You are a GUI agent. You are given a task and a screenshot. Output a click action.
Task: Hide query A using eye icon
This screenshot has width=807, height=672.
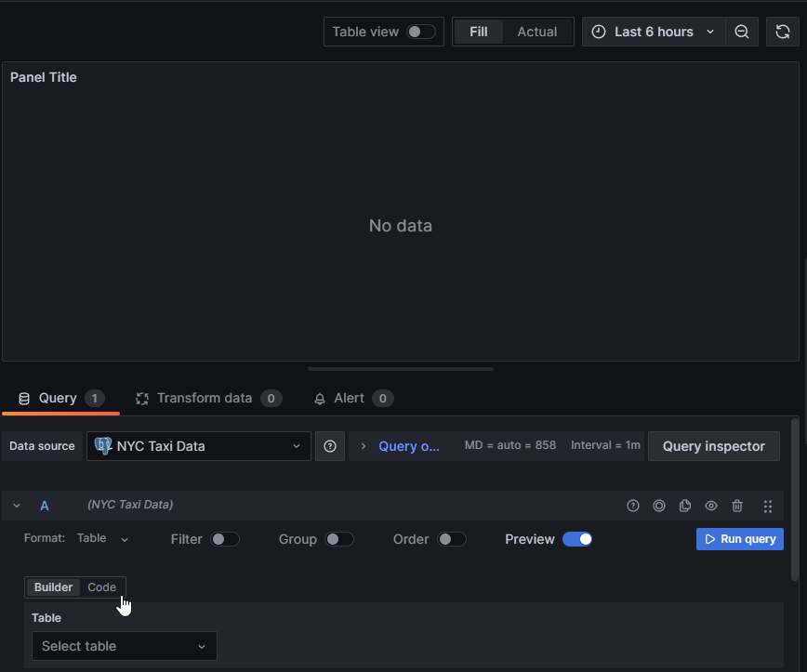tap(711, 506)
